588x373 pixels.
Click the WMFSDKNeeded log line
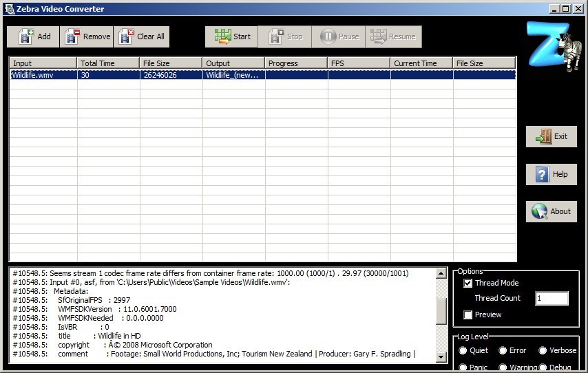point(88,318)
